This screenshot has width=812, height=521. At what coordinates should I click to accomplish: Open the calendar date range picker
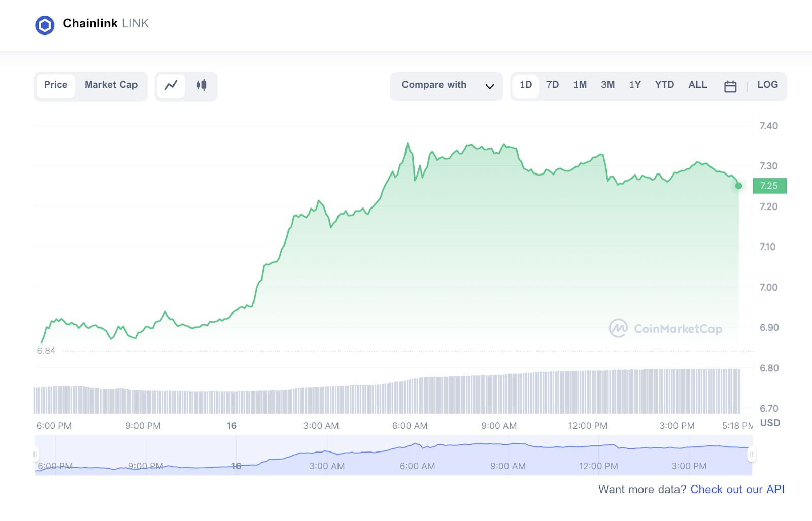pos(730,86)
